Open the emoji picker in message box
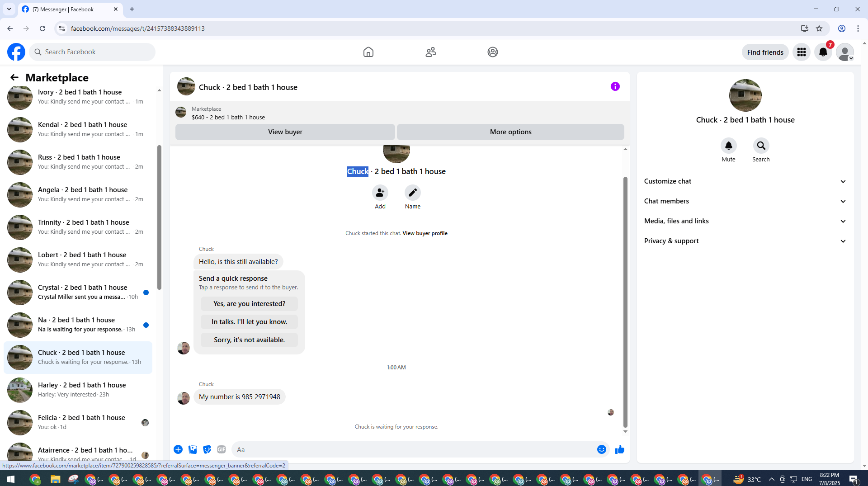868x486 pixels. 602,449
